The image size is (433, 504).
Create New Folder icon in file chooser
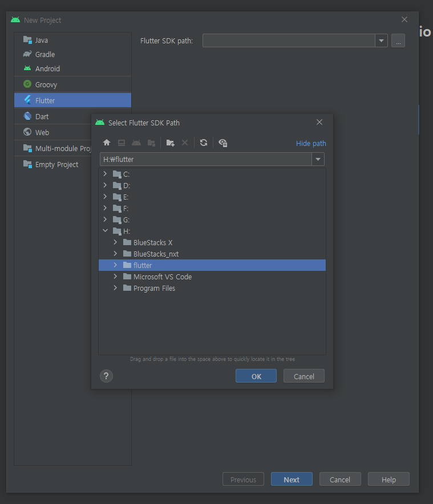(x=171, y=143)
